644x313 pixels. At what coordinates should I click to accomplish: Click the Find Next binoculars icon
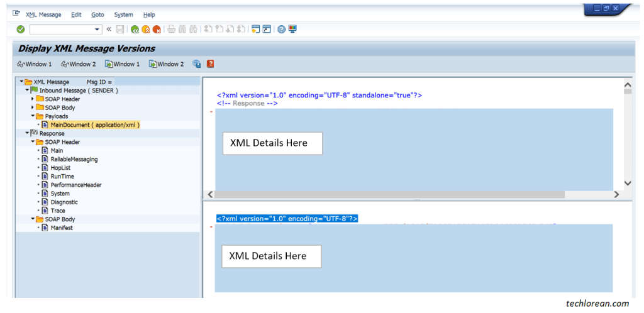click(x=193, y=29)
